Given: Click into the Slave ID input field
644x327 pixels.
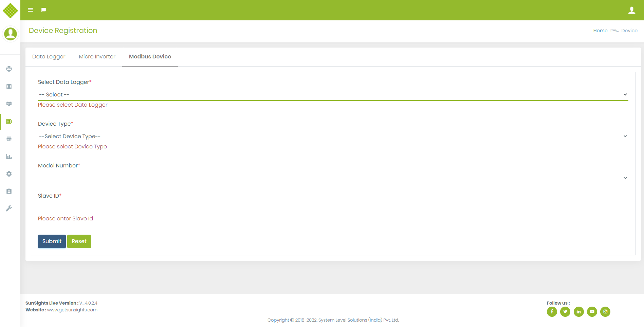Looking at the screenshot, I should tap(333, 208).
